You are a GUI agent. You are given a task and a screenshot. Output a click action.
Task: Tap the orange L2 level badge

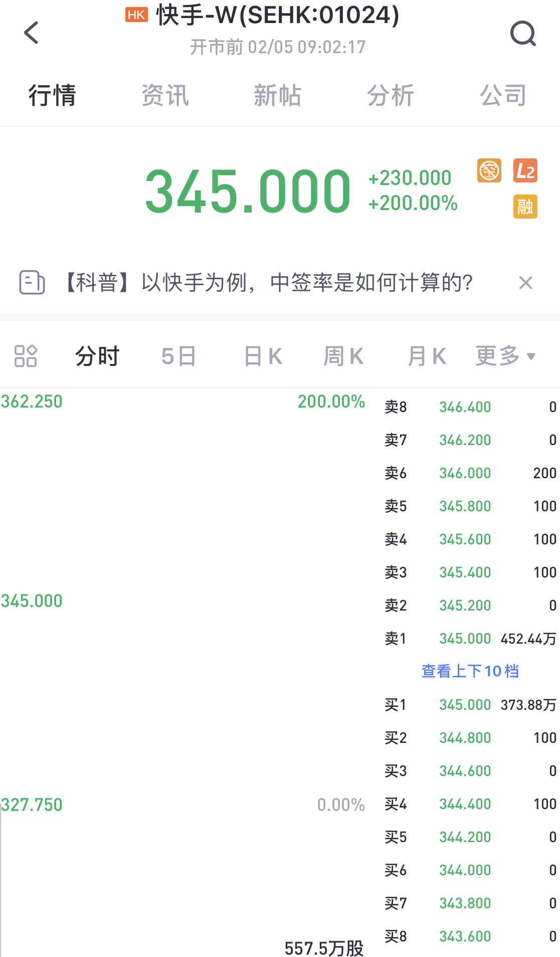click(525, 171)
